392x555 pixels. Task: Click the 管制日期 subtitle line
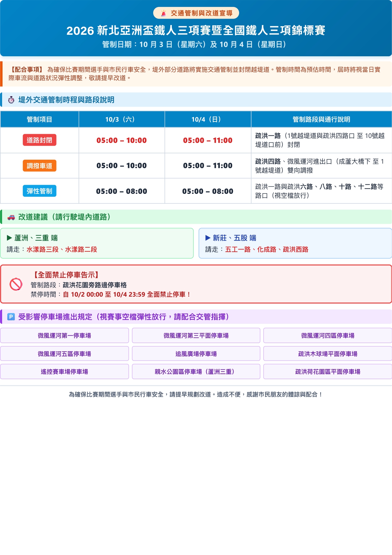(x=196, y=44)
